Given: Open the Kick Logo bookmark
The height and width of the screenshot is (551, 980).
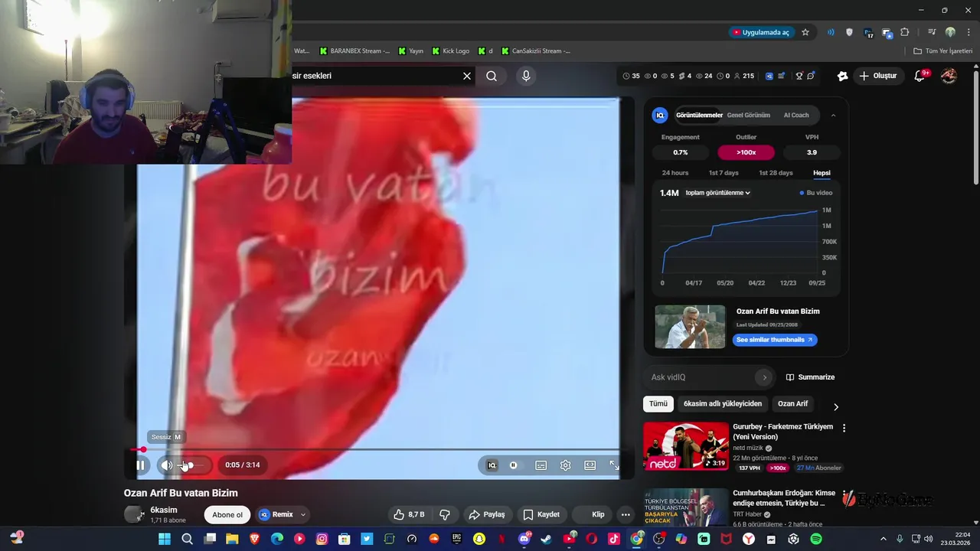Looking at the screenshot, I should 450,51.
